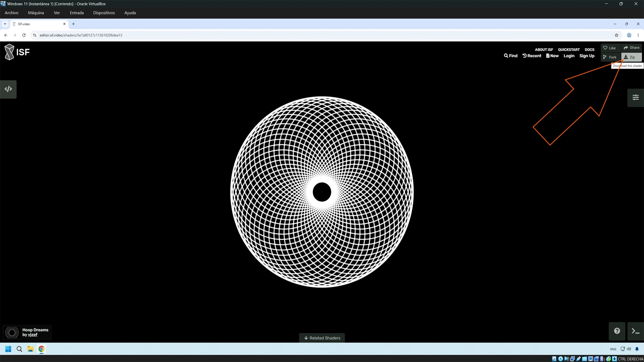Click site information icon in address bar

tap(35, 35)
